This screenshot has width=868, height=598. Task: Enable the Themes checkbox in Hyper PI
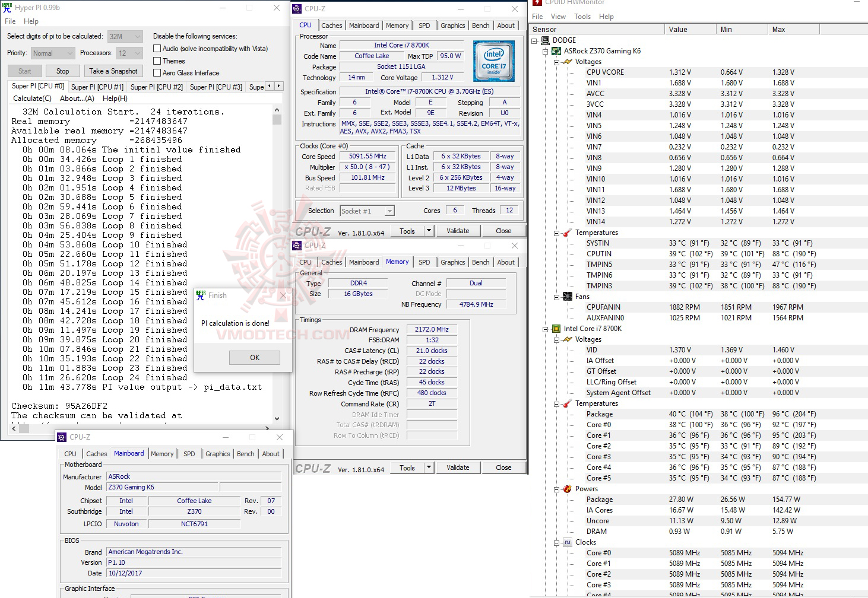[157, 61]
